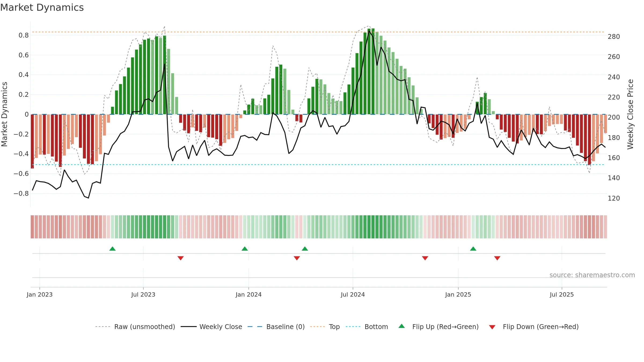Click the first flip-up marker before Jul 2023
This screenshot has height=362, width=644.
pyautogui.click(x=112, y=249)
